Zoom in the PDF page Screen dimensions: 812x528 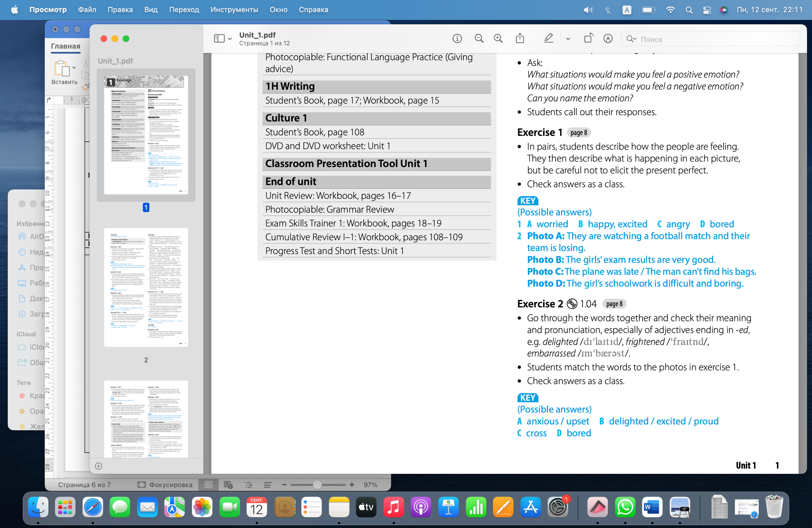(498, 39)
